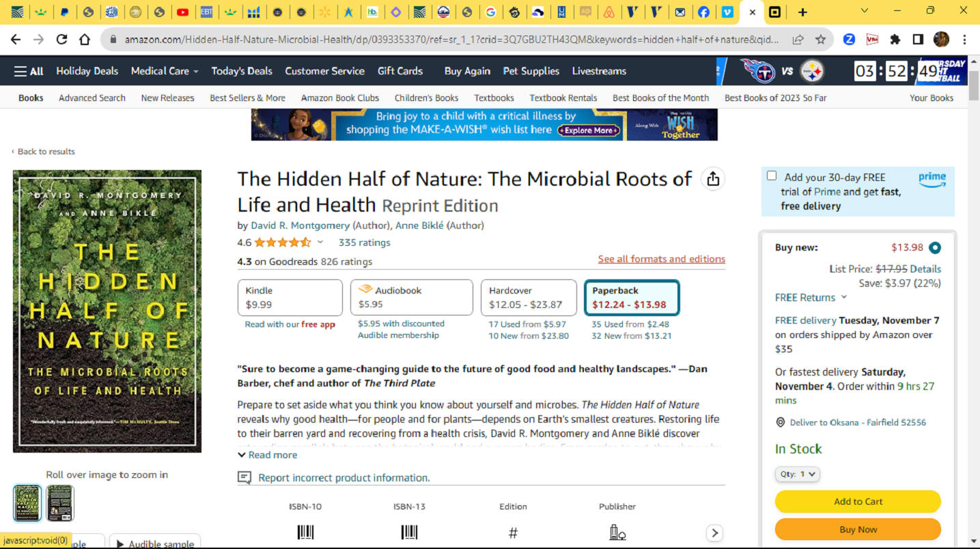Go to Today's Deals
Viewport: 980px width, 549px height.
point(242,71)
